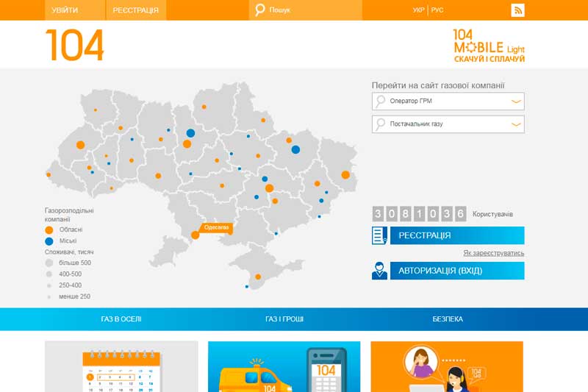
Task: Open the 104 Mobile Light banner
Action: (x=489, y=45)
